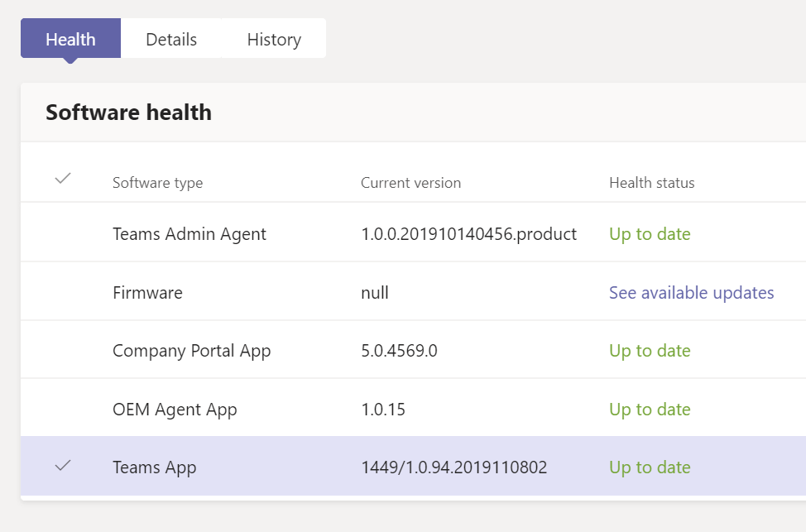Select the Teams App row name
806x532 pixels.
click(154, 467)
